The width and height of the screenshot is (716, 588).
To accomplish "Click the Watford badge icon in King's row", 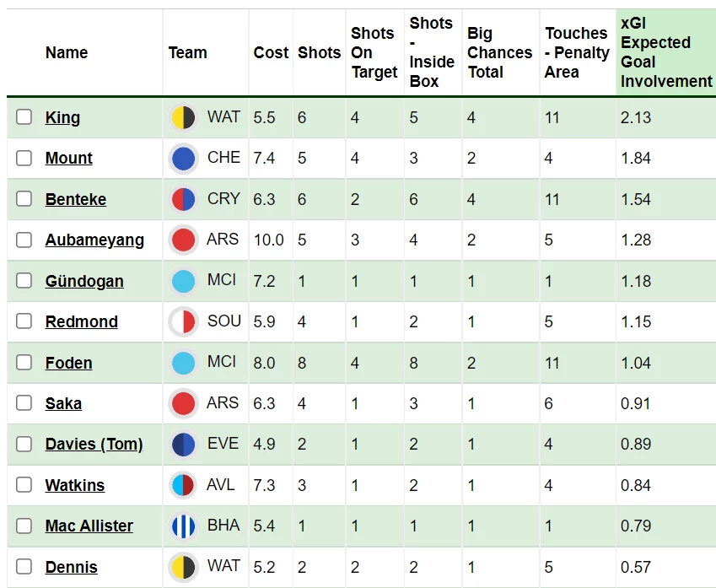I will tap(183, 117).
